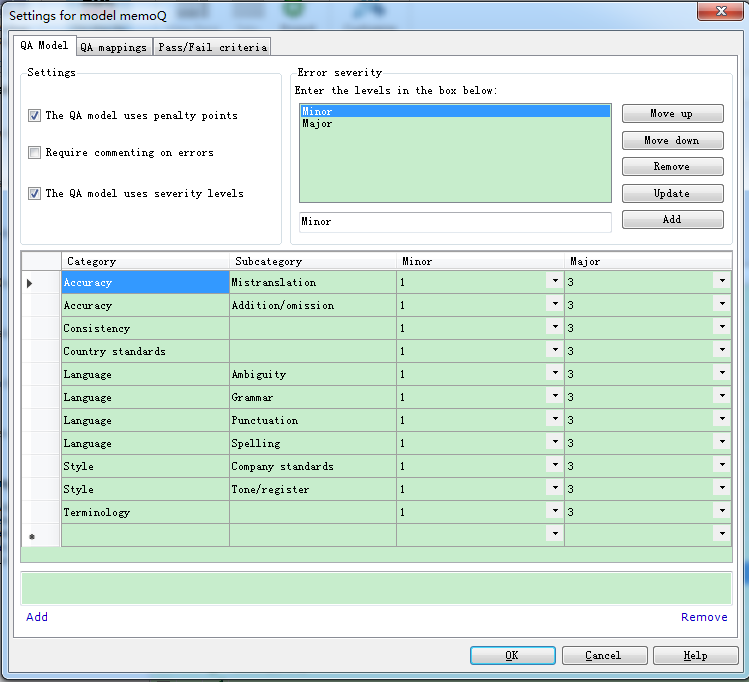Viewport: 749px width, 682px height.
Task: Open Minor dropdown in the empty new row
Action: (555, 533)
